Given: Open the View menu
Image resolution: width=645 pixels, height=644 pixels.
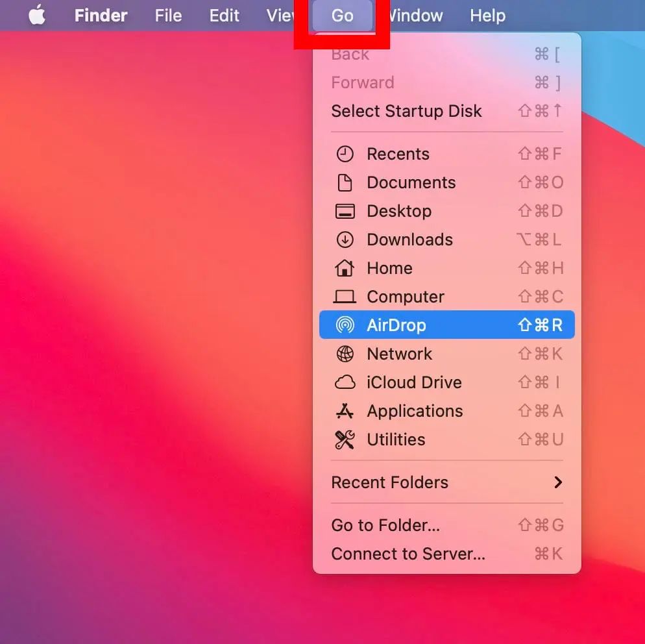Looking at the screenshot, I should click(x=280, y=16).
